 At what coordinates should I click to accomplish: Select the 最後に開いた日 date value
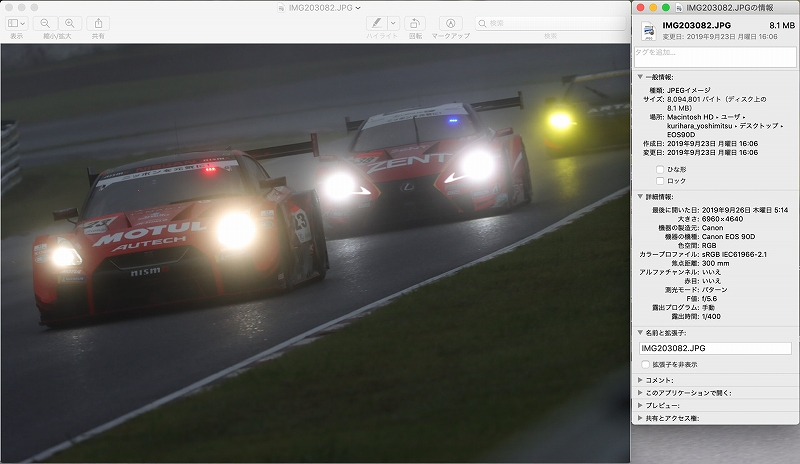coord(745,210)
